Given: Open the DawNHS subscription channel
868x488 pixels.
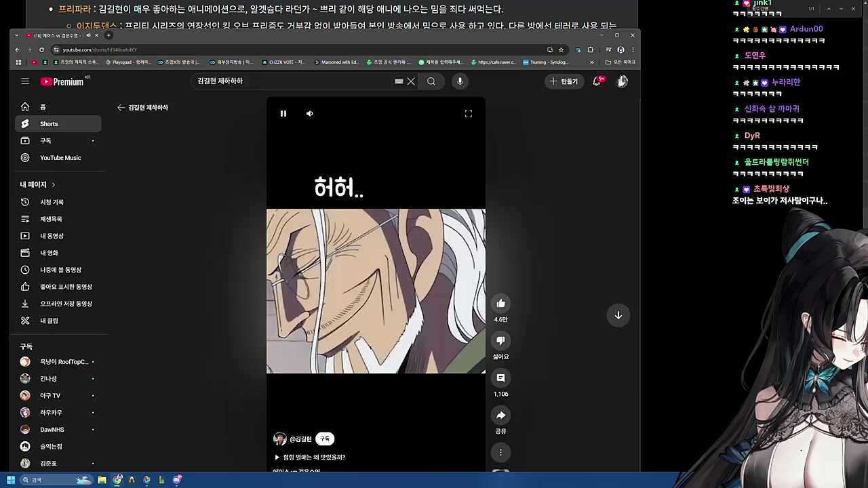Looking at the screenshot, I should pyautogui.click(x=58, y=430).
